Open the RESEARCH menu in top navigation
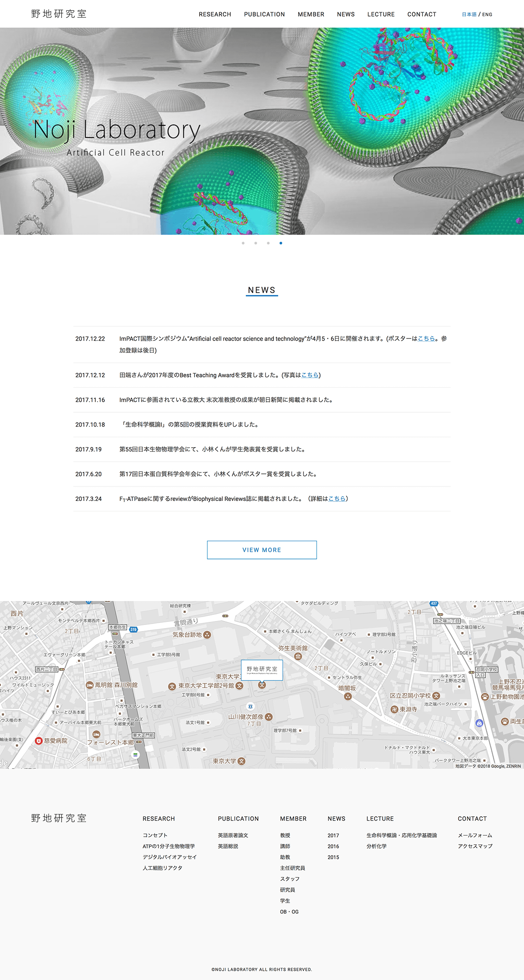This screenshot has height=980, width=524. pos(215,14)
